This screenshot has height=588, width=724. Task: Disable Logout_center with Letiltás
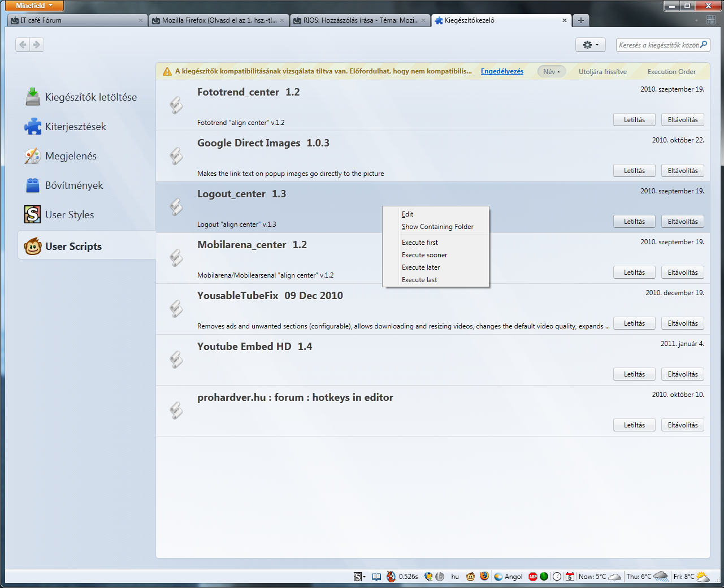(x=634, y=222)
